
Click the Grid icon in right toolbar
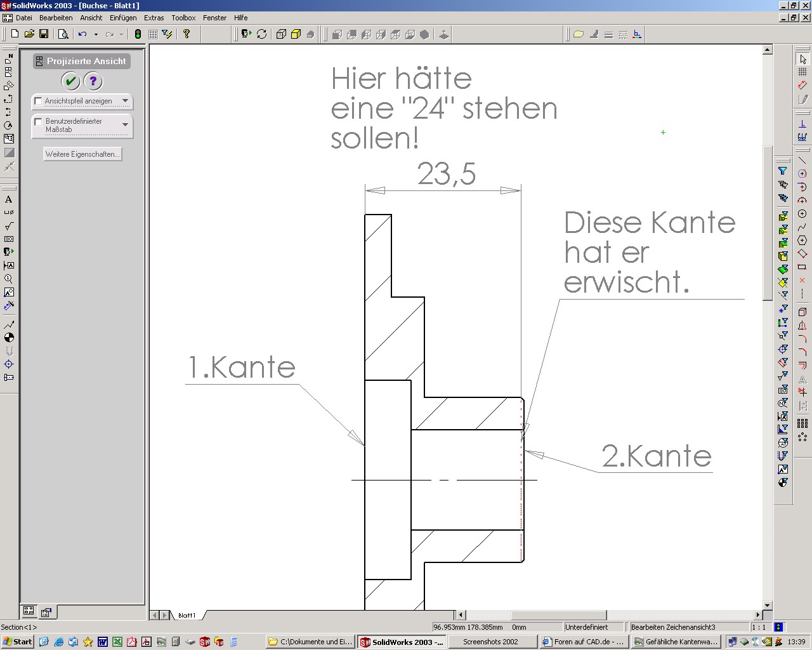802,72
